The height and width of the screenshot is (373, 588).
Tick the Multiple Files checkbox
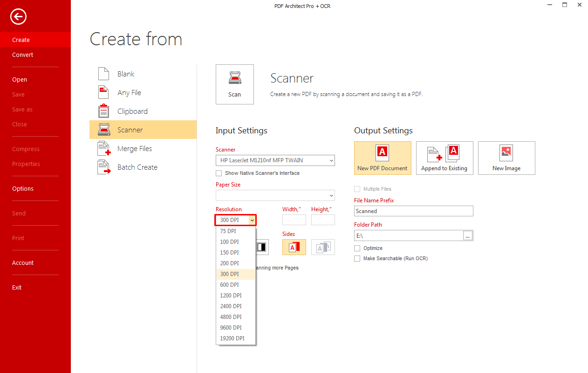pos(357,189)
